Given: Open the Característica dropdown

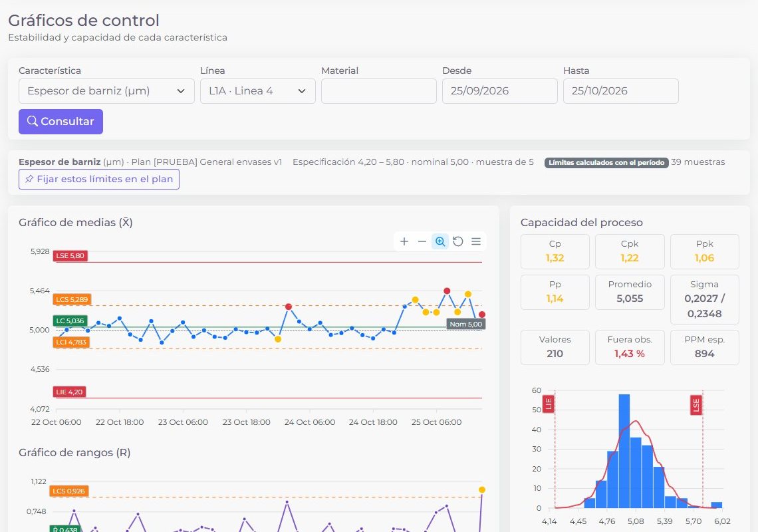Looking at the screenshot, I should 106,91.
